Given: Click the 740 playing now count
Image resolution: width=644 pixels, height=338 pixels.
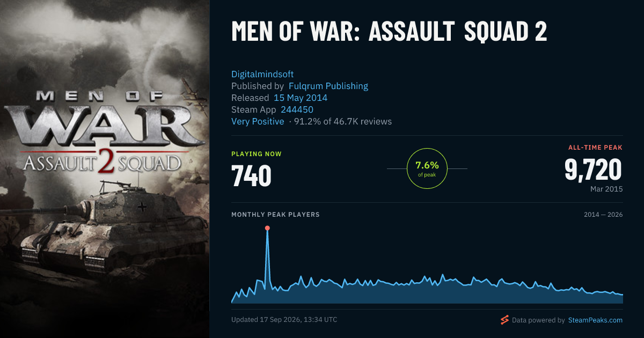Looking at the screenshot, I should (x=251, y=175).
